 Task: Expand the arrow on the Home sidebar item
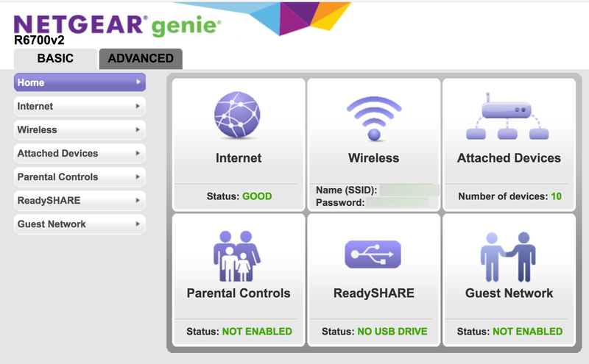(x=138, y=82)
